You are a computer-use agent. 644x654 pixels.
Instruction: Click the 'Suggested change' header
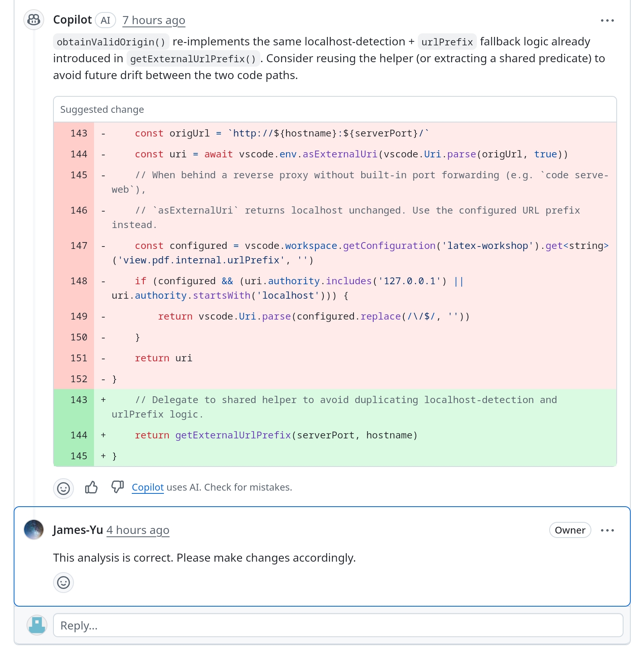[102, 110]
